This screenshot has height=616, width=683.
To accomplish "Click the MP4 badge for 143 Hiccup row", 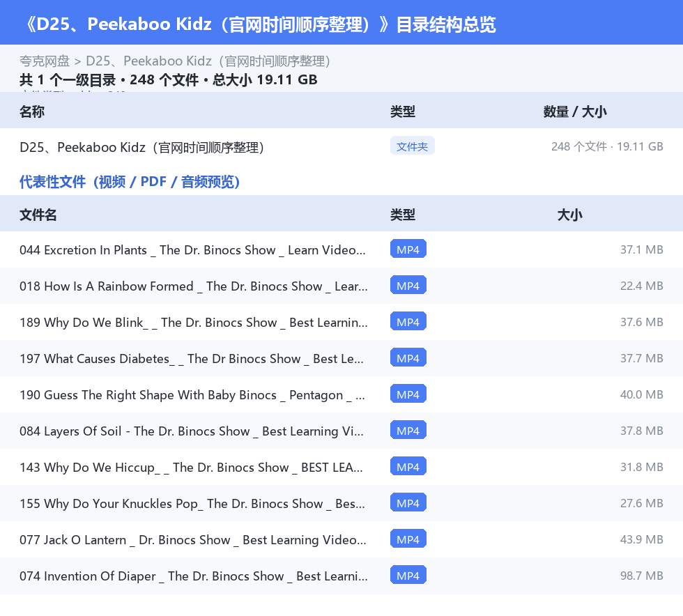I will pos(408,466).
